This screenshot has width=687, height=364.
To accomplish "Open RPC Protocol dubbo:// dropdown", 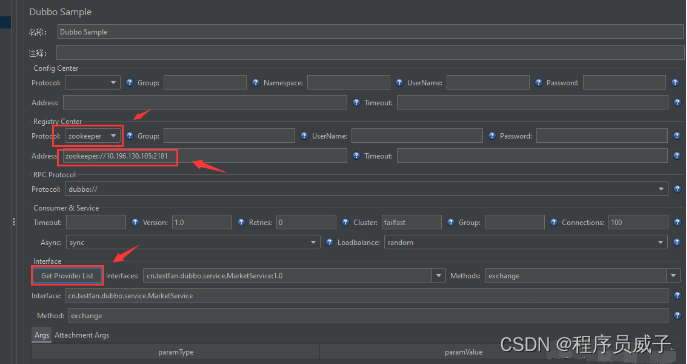I will (x=367, y=189).
